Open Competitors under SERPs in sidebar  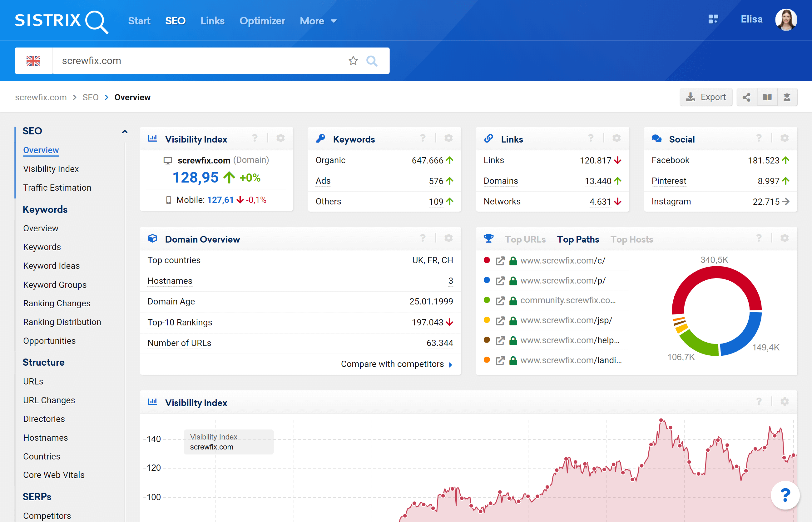point(47,515)
